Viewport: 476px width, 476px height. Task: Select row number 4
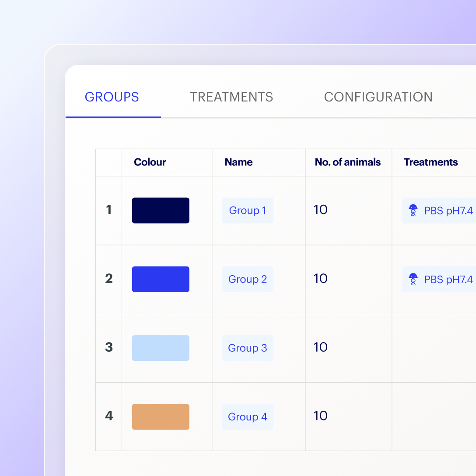[108, 416]
